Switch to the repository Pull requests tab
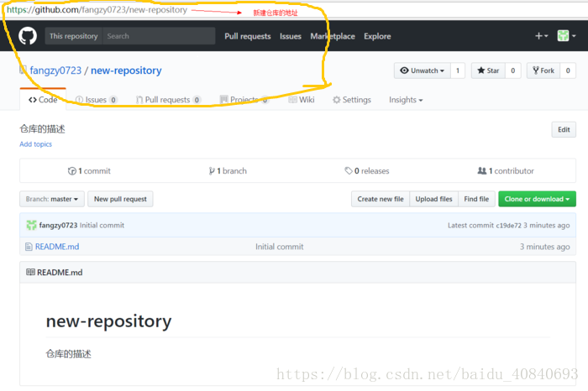The image size is (588, 391). coord(168,100)
